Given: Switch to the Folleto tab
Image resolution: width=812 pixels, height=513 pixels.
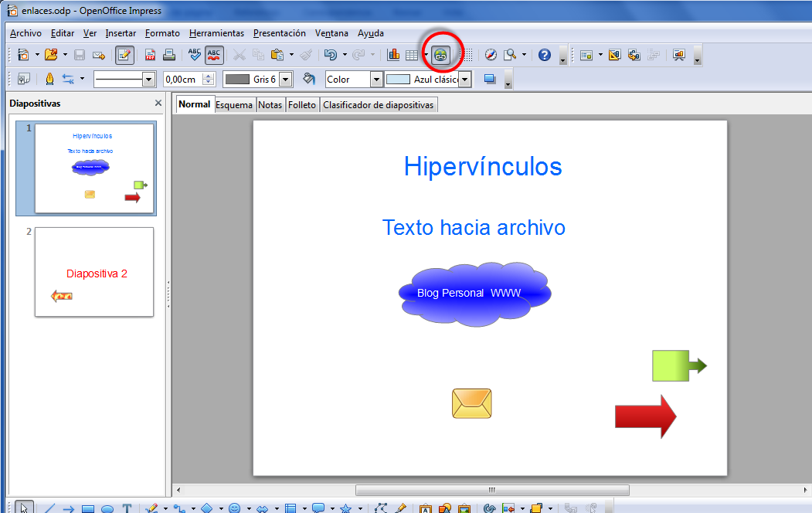Looking at the screenshot, I should point(302,105).
